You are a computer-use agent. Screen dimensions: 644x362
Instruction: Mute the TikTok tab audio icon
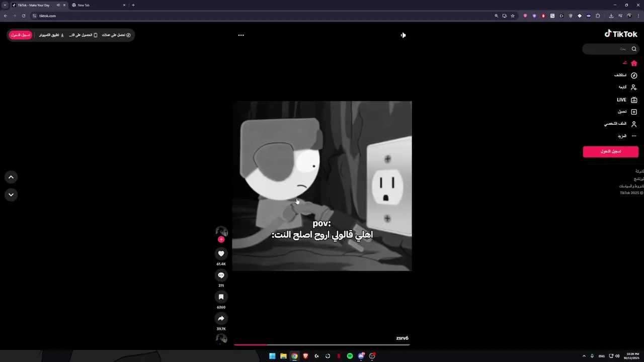click(58, 5)
